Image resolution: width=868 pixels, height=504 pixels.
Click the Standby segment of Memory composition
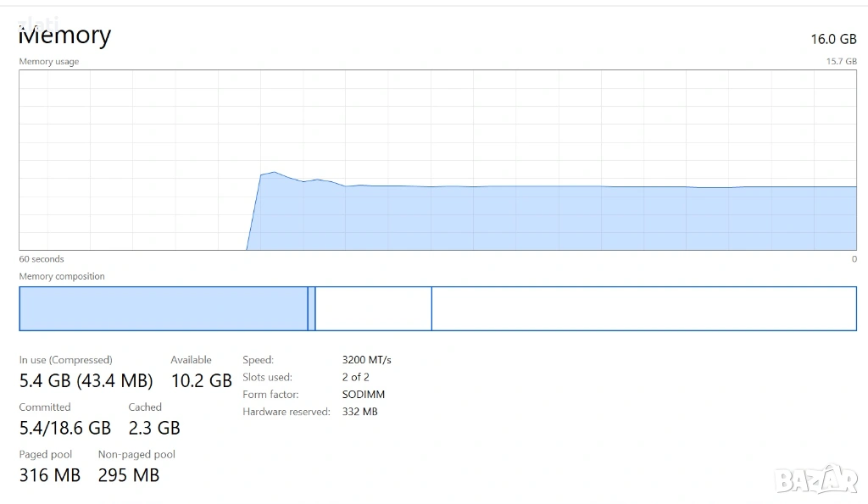point(373,308)
